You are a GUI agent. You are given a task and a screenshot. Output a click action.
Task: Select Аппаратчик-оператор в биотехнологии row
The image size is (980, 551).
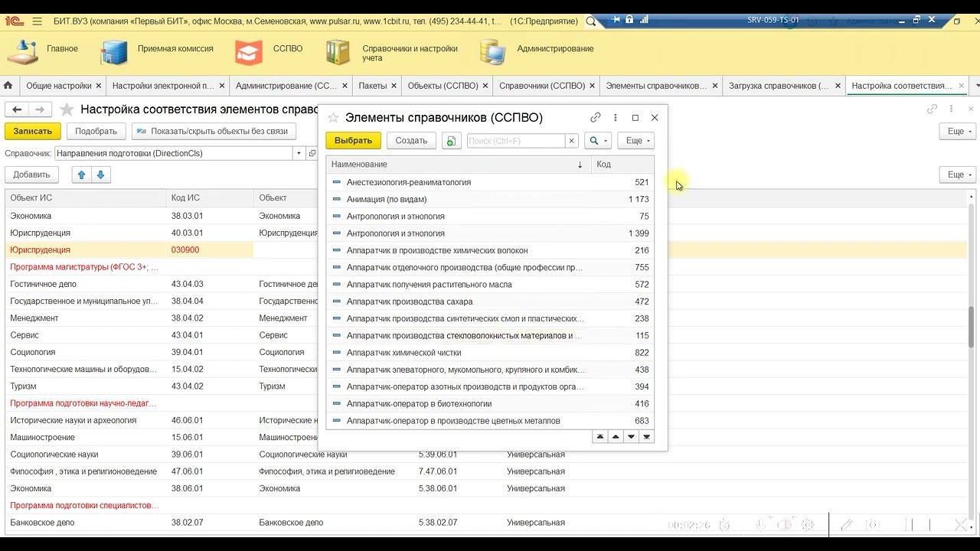tap(490, 403)
